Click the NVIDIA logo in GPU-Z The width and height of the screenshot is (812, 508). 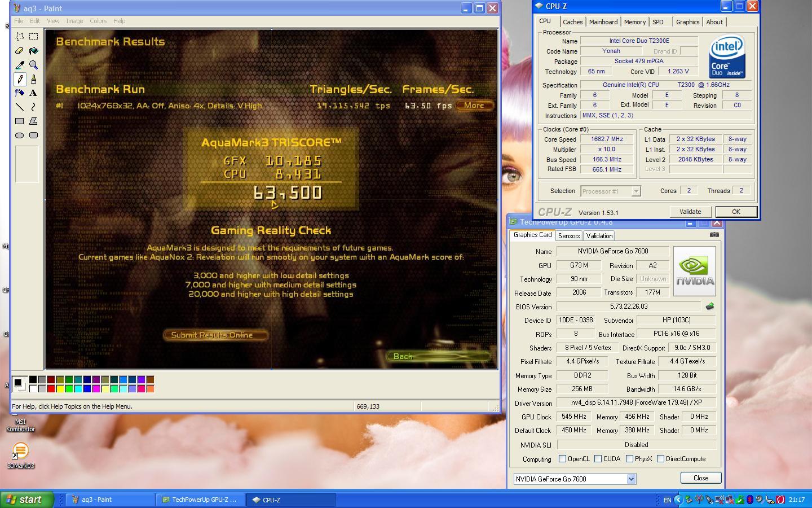click(x=694, y=271)
